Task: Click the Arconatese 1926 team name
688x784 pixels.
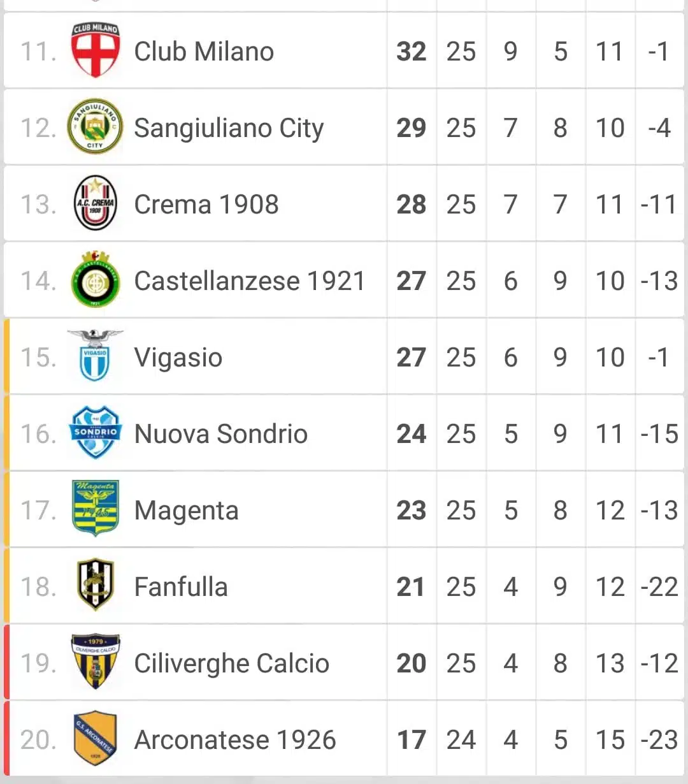Action: [234, 740]
